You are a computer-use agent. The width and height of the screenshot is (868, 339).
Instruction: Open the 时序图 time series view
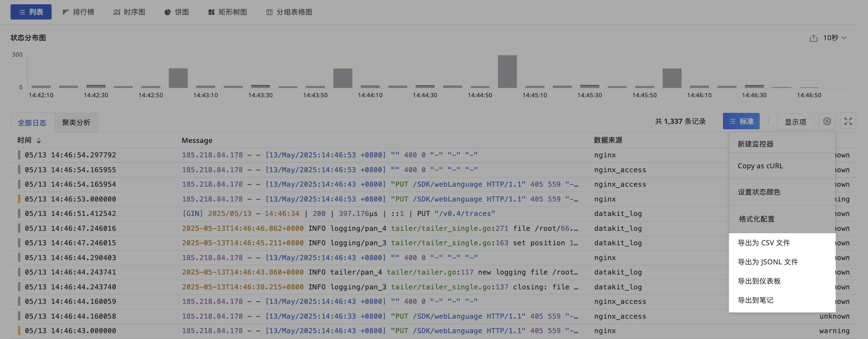(129, 12)
